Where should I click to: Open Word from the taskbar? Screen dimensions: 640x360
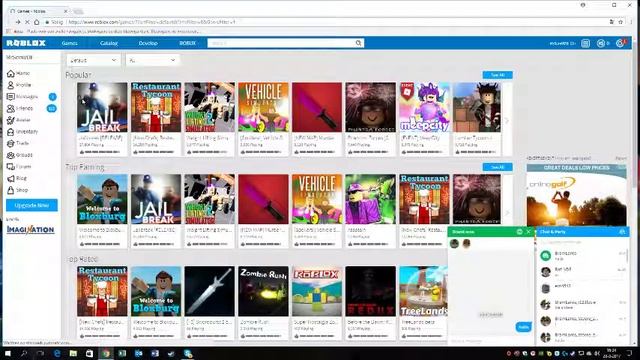(155, 353)
